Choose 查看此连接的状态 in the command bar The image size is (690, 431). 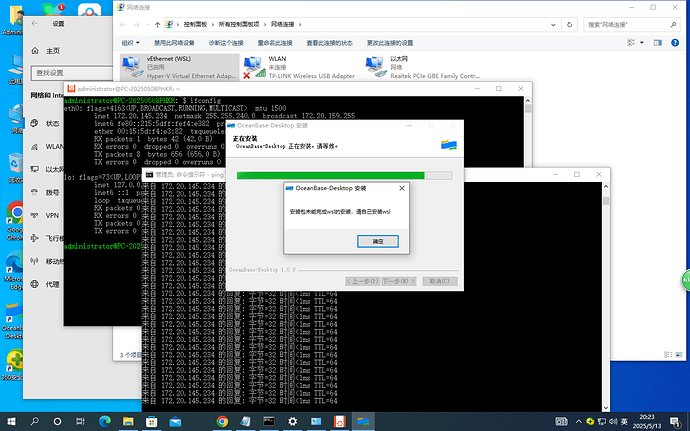pos(330,43)
